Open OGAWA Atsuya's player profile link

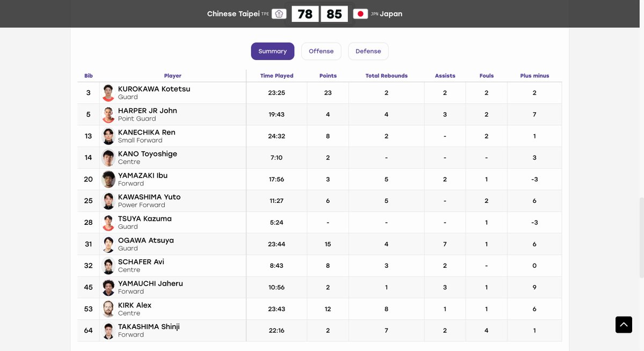[x=146, y=240]
